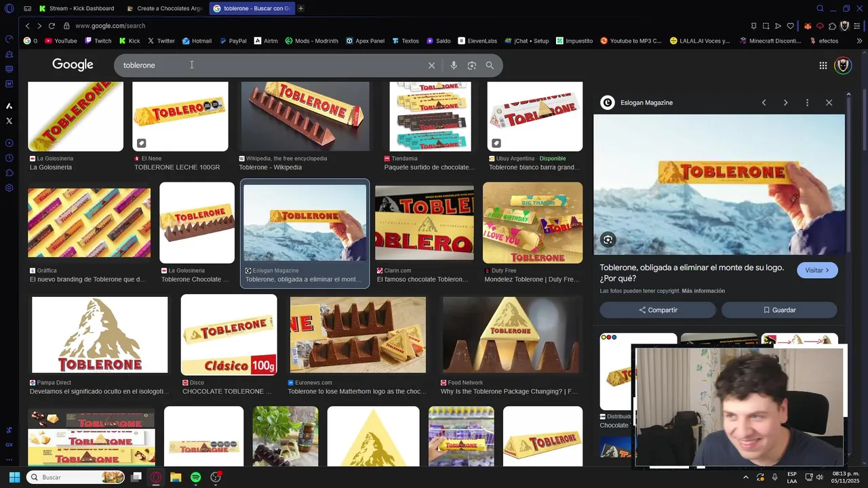Go back with the browser back arrow

click(x=27, y=26)
